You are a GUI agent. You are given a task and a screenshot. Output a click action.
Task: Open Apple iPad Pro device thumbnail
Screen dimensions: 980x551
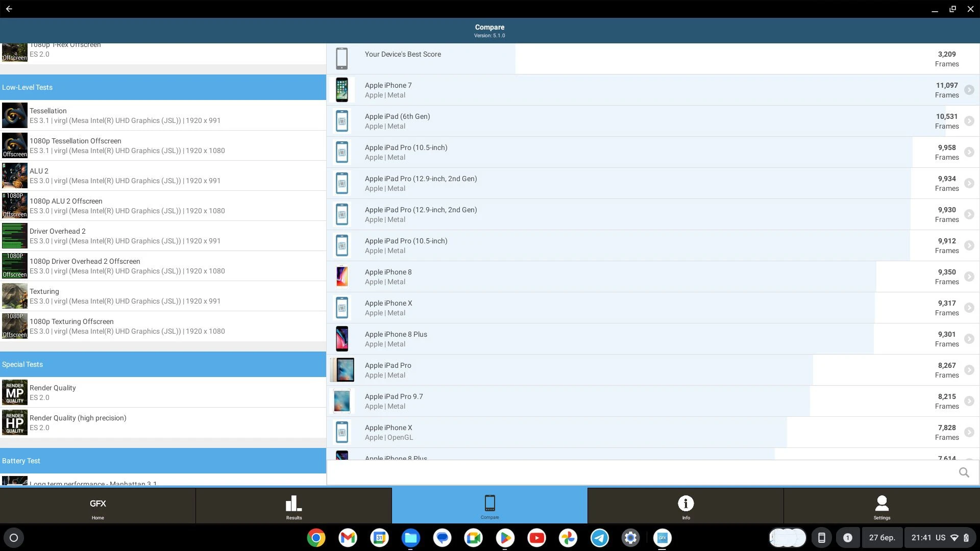342,370
